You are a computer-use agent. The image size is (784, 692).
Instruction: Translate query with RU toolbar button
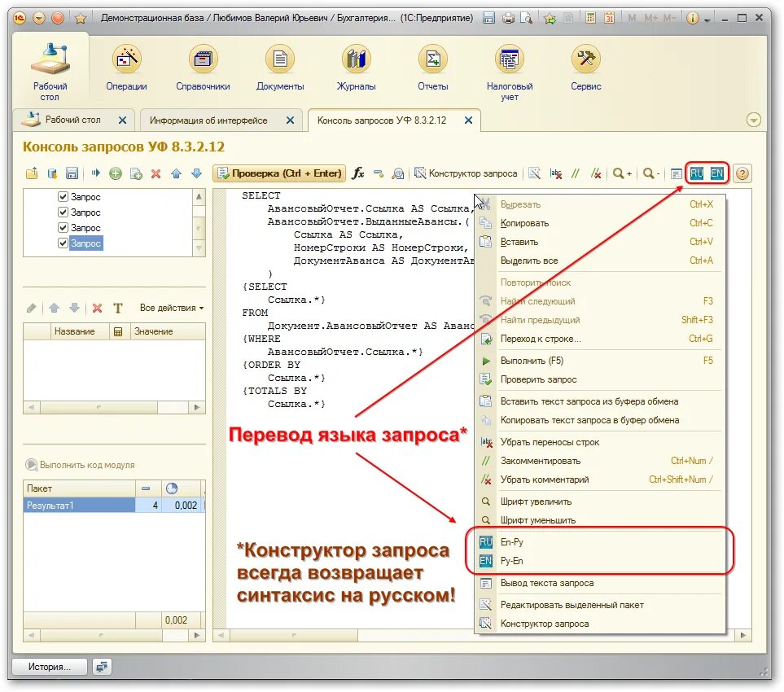(697, 173)
